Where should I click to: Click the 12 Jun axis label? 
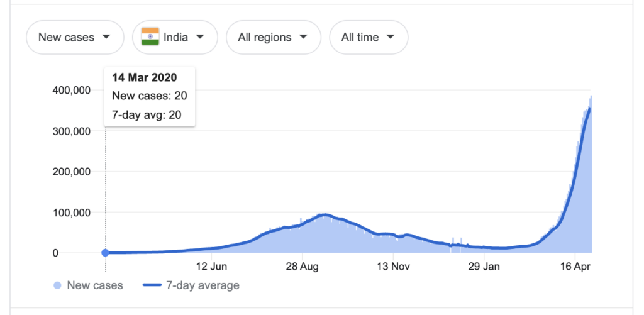tap(211, 267)
